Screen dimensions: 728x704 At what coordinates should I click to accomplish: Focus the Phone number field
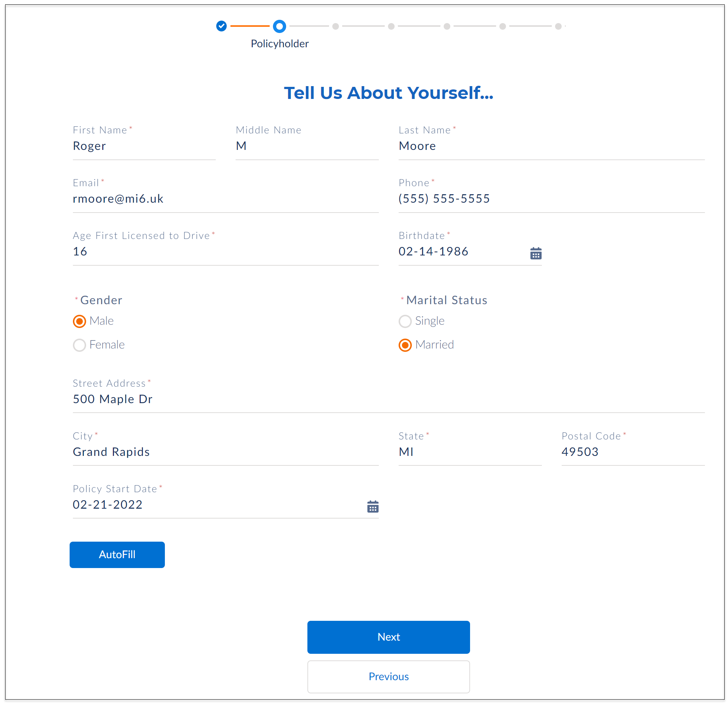click(x=551, y=199)
